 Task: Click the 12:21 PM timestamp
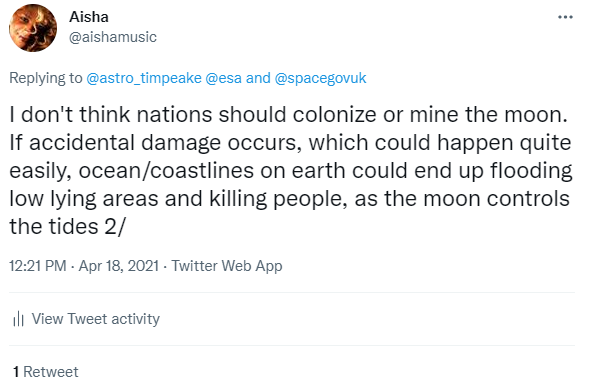point(38,266)
